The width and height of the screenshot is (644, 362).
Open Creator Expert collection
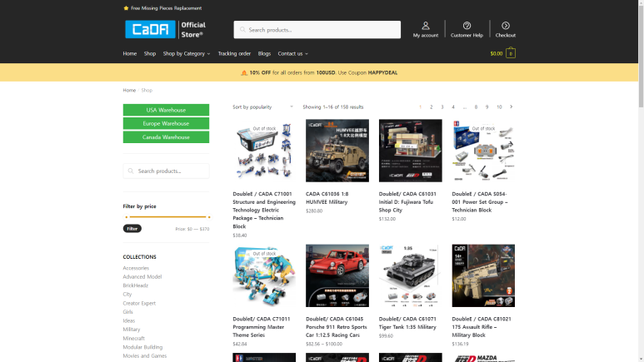coord(139,303)
